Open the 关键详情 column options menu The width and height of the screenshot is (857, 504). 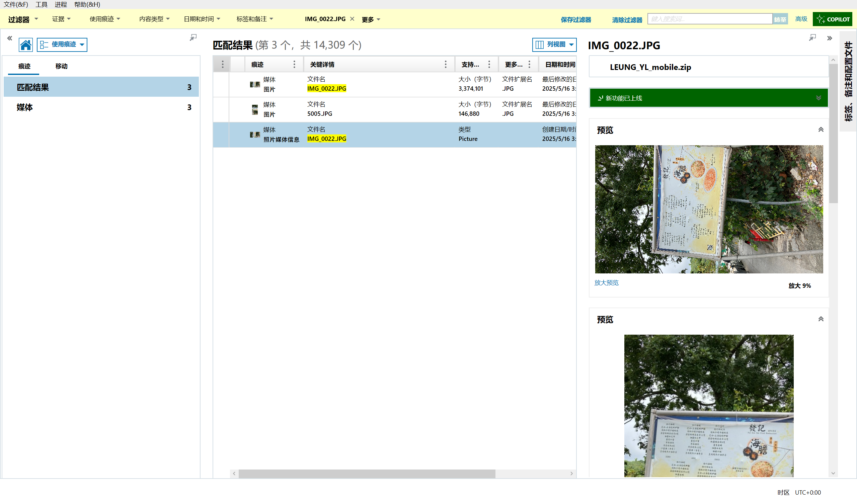tap(446, 64)
